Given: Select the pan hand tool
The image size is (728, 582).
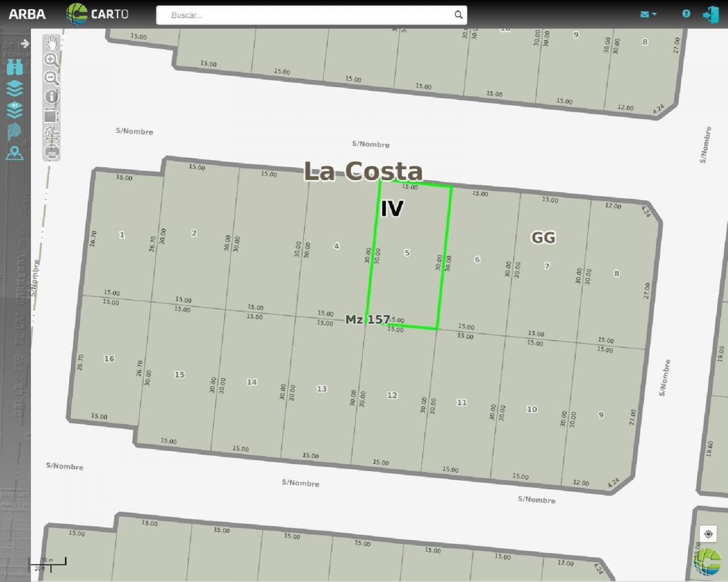Looking at the screenshot, I should point(52,42).
